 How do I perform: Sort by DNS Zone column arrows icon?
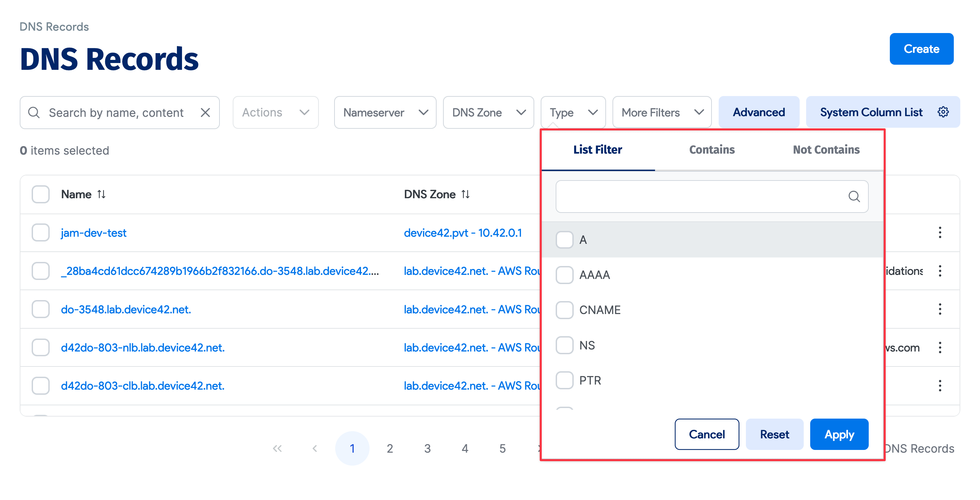(465, 194)
